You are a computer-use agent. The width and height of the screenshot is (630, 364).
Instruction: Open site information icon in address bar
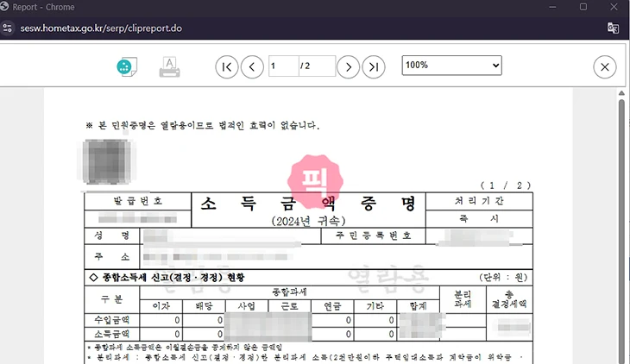tap(8, 28)
